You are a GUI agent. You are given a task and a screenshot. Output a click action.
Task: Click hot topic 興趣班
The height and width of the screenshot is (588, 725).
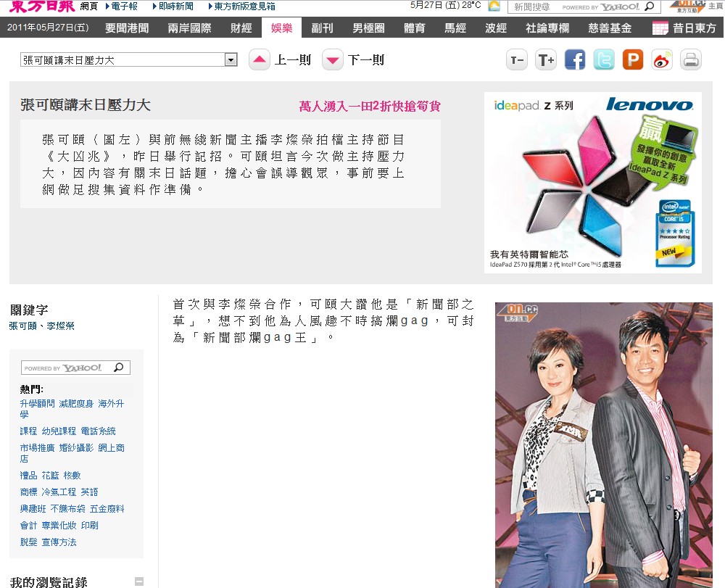(33, 509)
